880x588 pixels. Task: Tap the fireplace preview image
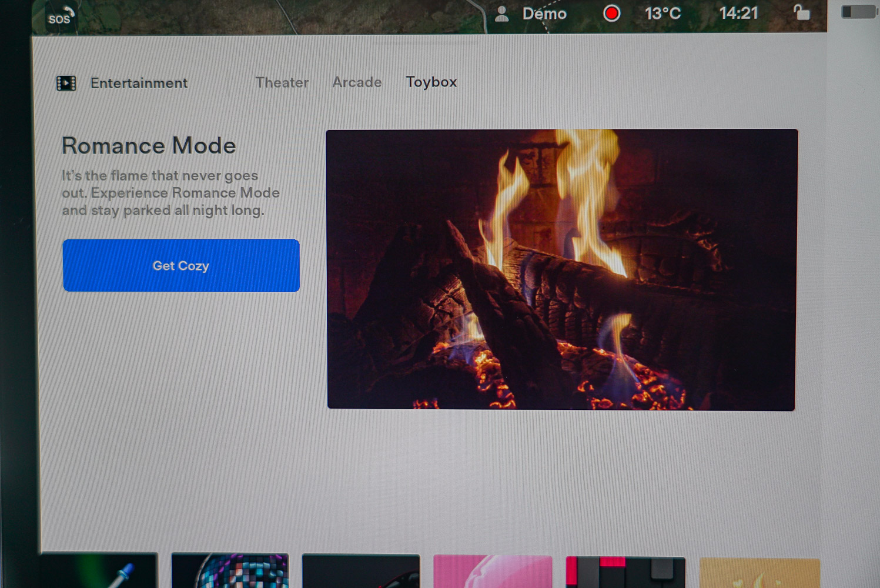pos(561,269)
